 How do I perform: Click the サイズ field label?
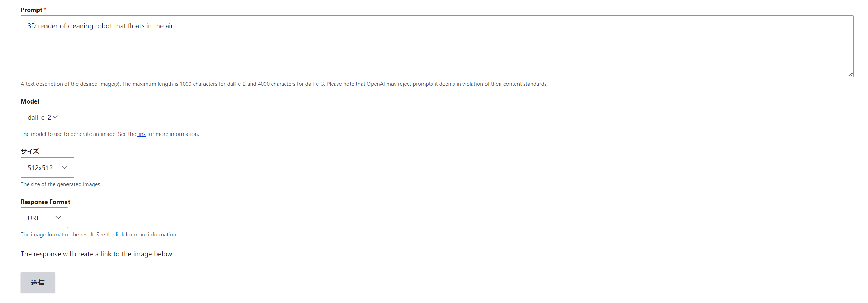tap(30, 151)
